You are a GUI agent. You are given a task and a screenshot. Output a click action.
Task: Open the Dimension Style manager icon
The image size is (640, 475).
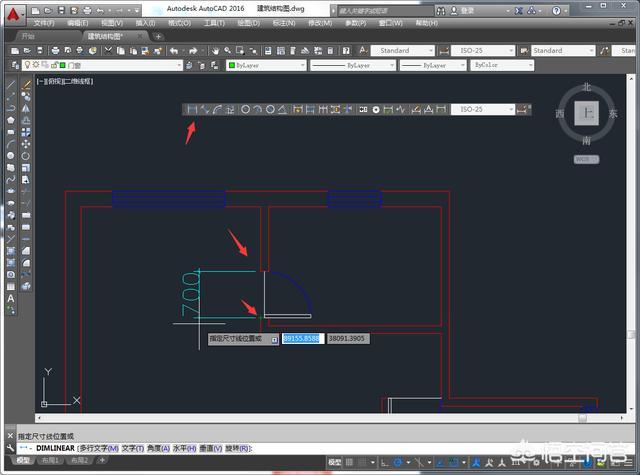pyautogui.click(x=522, y=109)
